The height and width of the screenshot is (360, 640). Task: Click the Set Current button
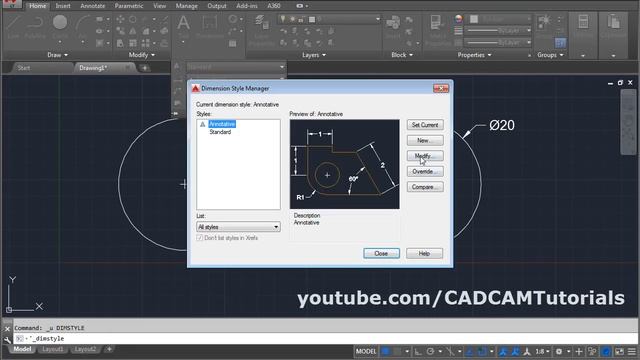click(425, 125)
